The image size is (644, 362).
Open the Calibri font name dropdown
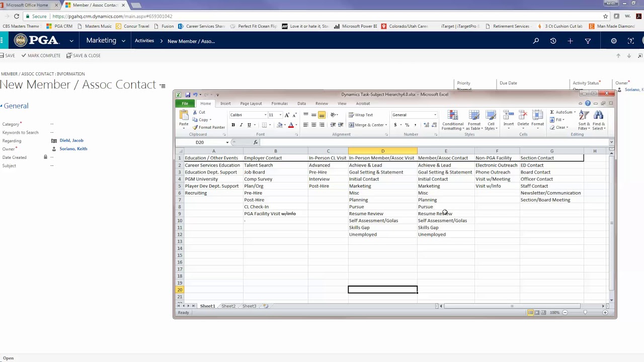tap(265, 115)
